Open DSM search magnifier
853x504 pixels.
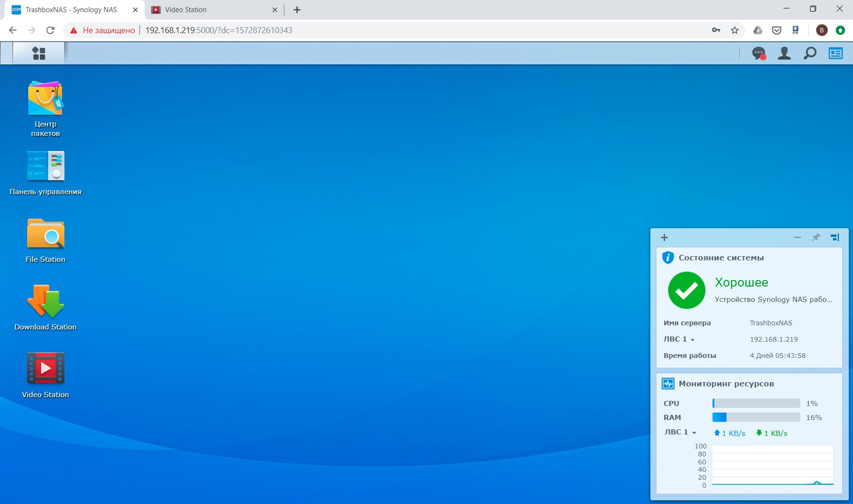coord(810,53)
